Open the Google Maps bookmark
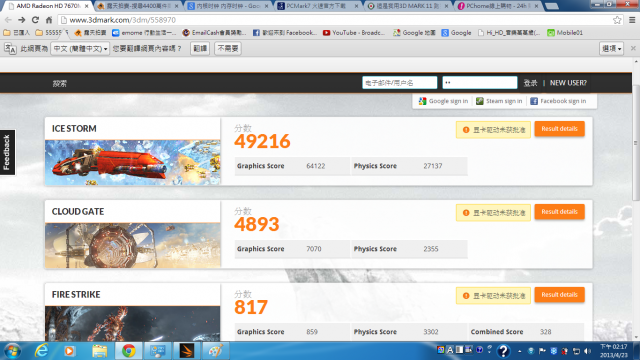 click(x=414, y=33)
